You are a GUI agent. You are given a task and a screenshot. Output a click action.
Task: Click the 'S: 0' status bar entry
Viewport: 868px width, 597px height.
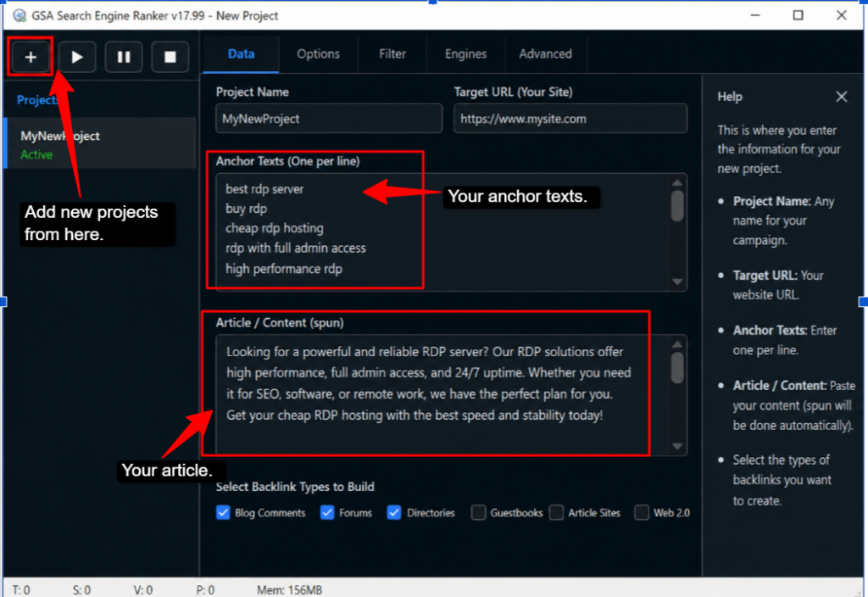click(81, 590)
